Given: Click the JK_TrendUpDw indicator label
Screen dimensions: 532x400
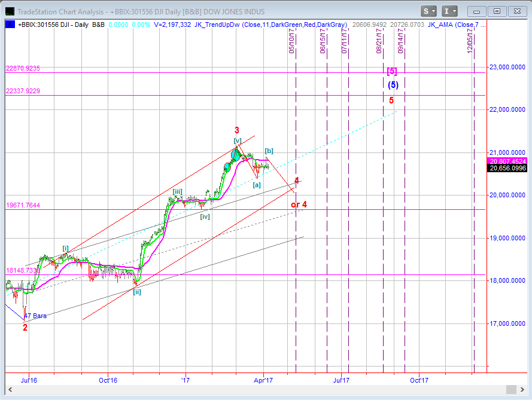Looking at the screenshot, I should point(270,25).
